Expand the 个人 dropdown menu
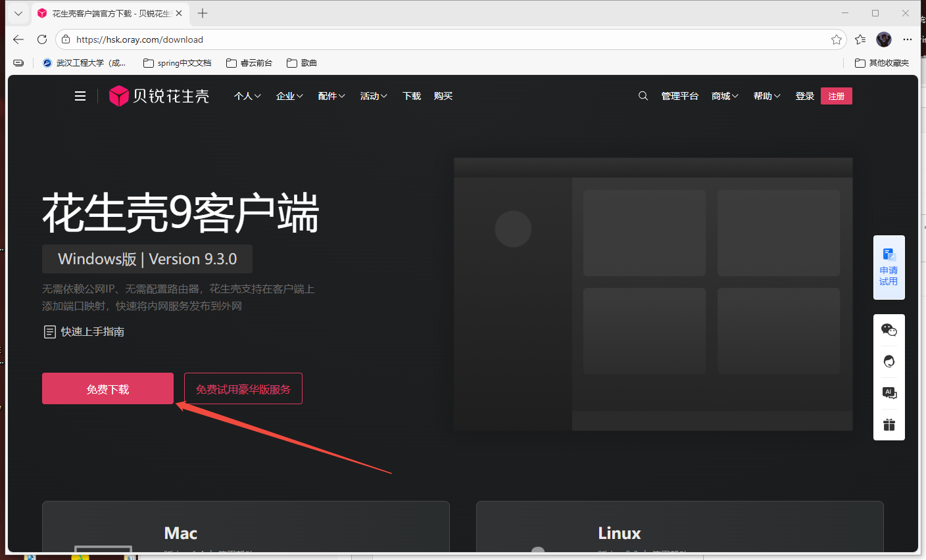 tap(247, 96)
